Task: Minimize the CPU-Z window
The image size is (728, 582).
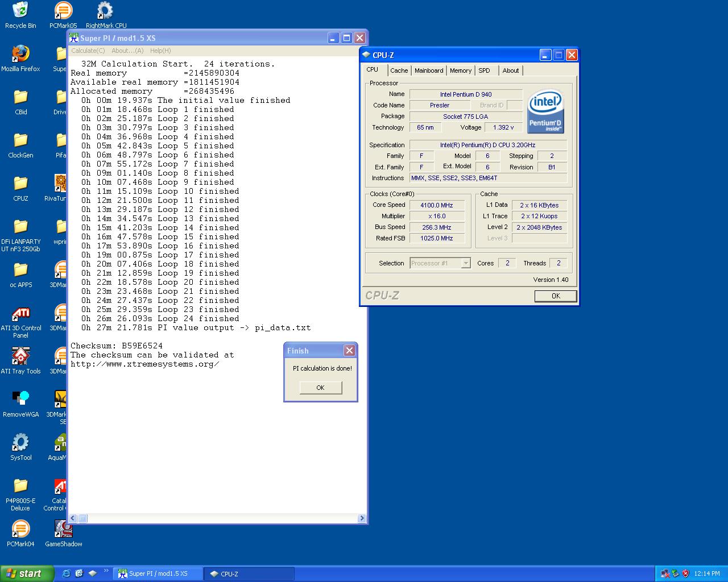Action: click(545, 55)
